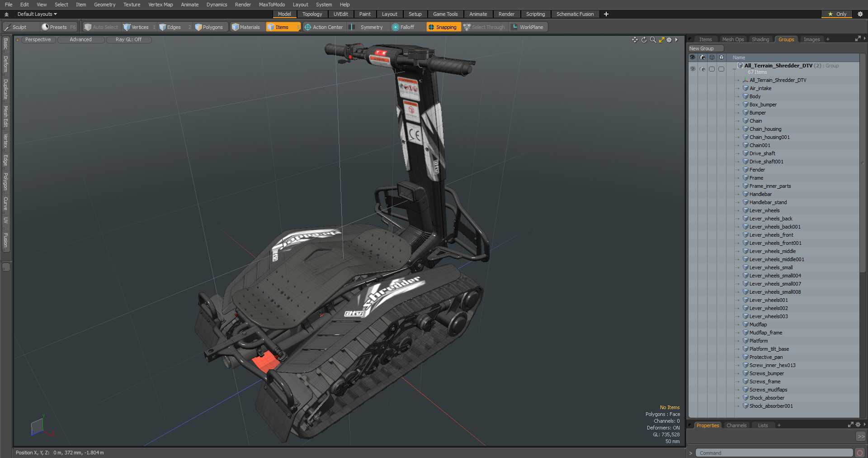This screenshot has height=458, width=868.
Task: Click the Command input field
Action: click(774, 453)
